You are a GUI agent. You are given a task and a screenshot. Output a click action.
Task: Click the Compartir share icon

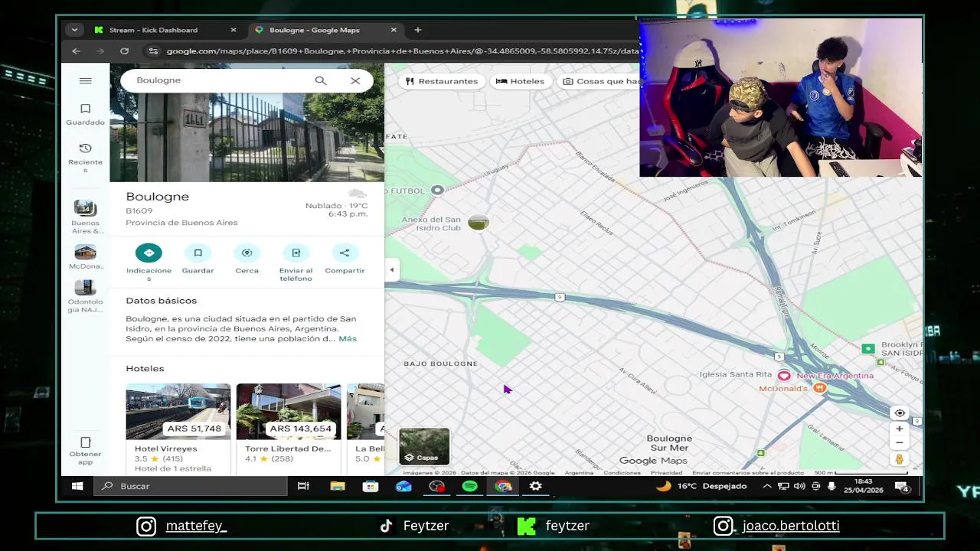pyautogui.click(x=345, y=253)
